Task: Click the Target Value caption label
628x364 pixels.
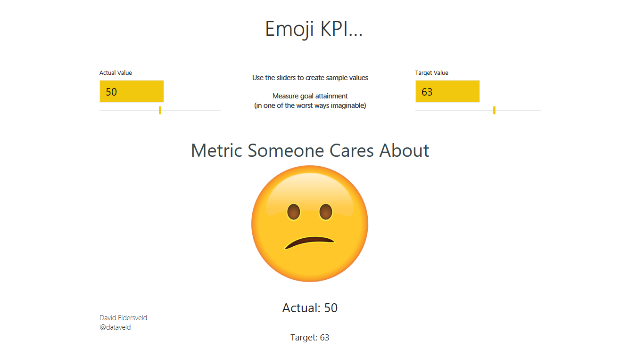Action: [432, 73]
